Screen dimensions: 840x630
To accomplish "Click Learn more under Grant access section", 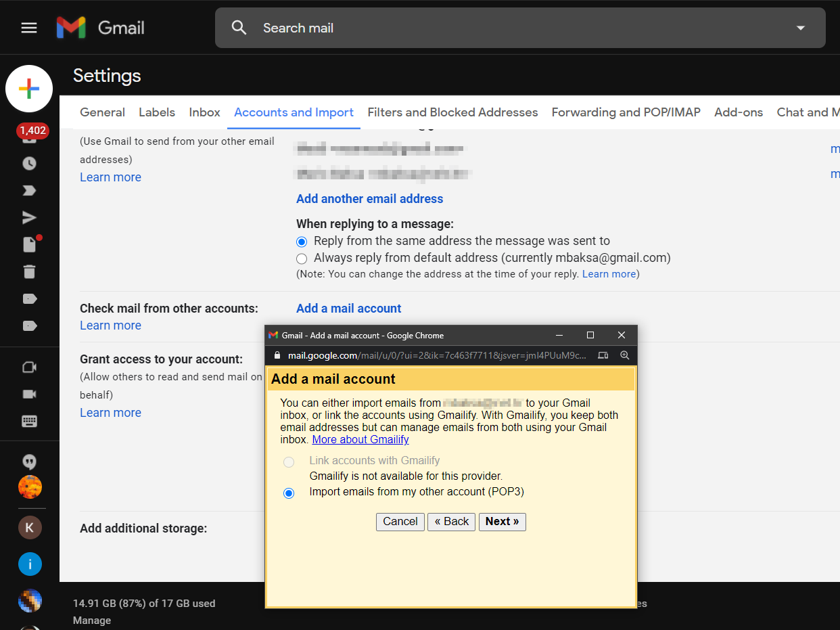I will (x=110, y=413).
